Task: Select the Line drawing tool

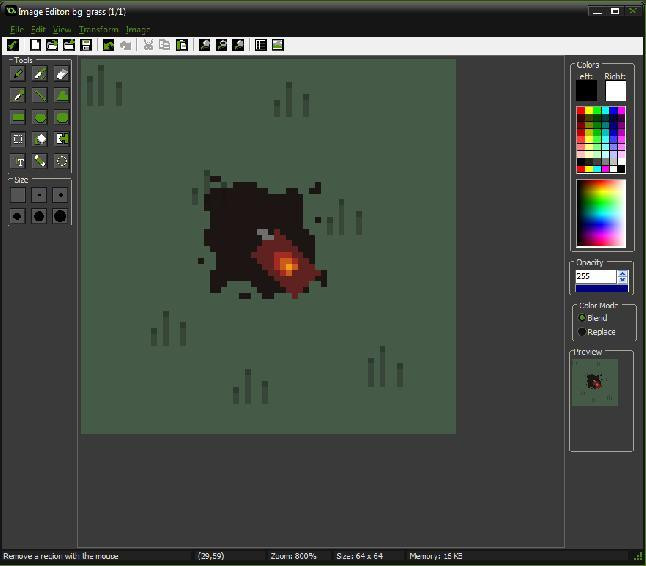Action: 40,96
